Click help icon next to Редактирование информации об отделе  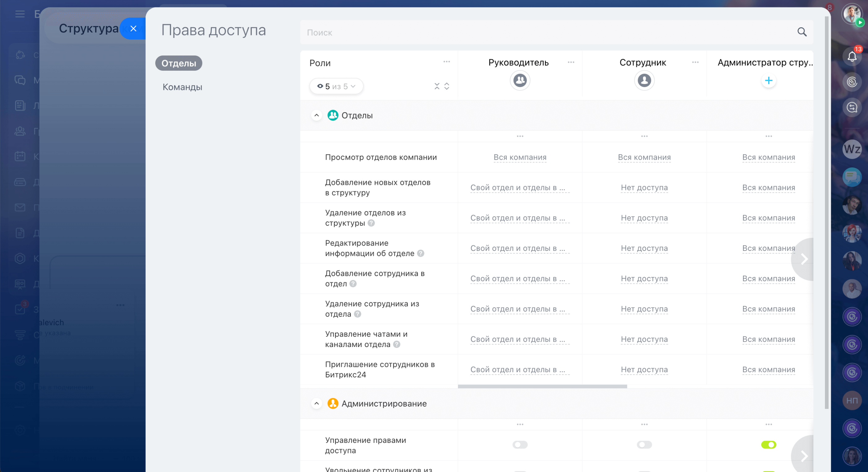pyautogui.click(x=420, y=253)
